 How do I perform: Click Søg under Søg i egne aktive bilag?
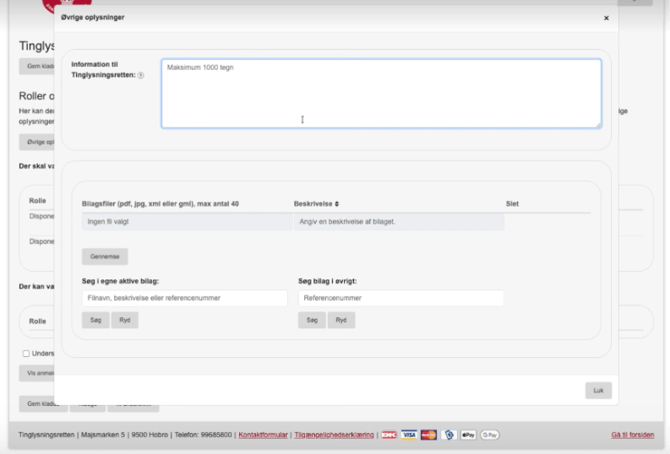(x=95, y=320)
